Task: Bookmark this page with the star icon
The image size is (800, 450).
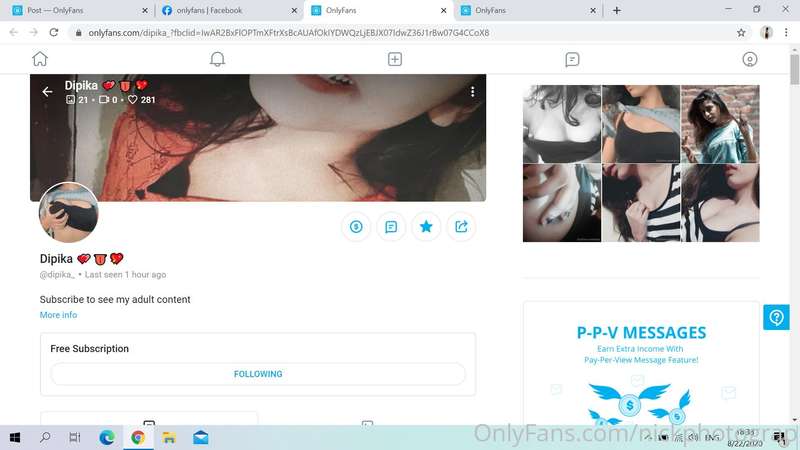Action: [741, 33]
